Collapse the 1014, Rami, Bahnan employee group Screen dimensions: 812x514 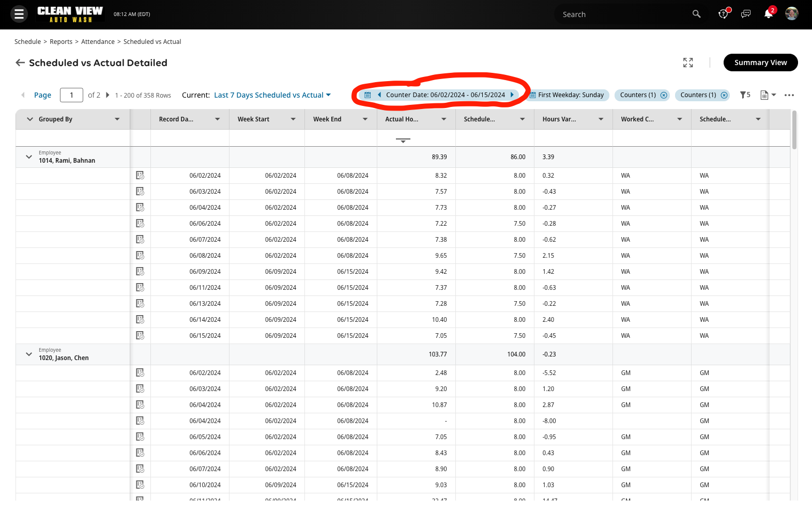(29, 157)
